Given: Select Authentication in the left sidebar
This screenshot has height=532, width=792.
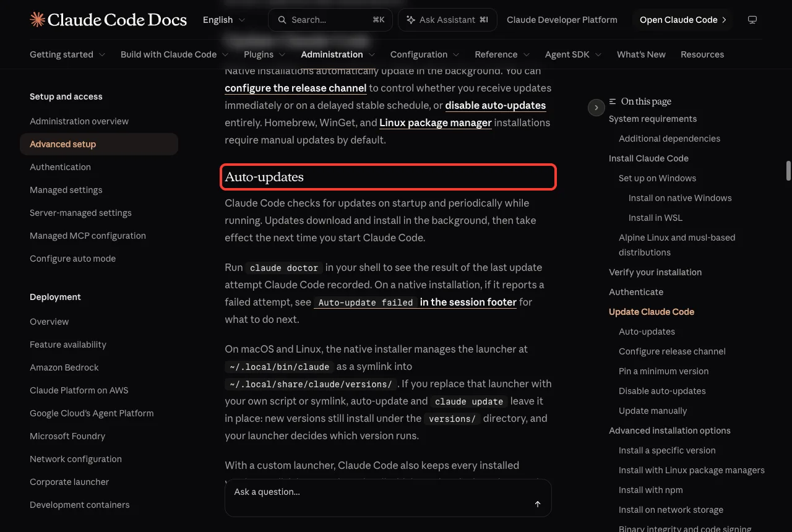Looking at the screenshot, I should click(x=60, y=167).
